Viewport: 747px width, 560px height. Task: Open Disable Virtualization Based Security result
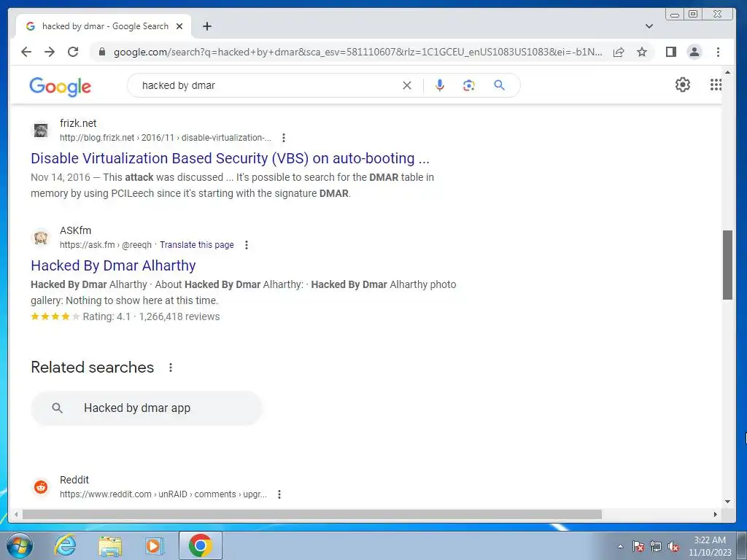pyautogui.click(x=230, y=158)
